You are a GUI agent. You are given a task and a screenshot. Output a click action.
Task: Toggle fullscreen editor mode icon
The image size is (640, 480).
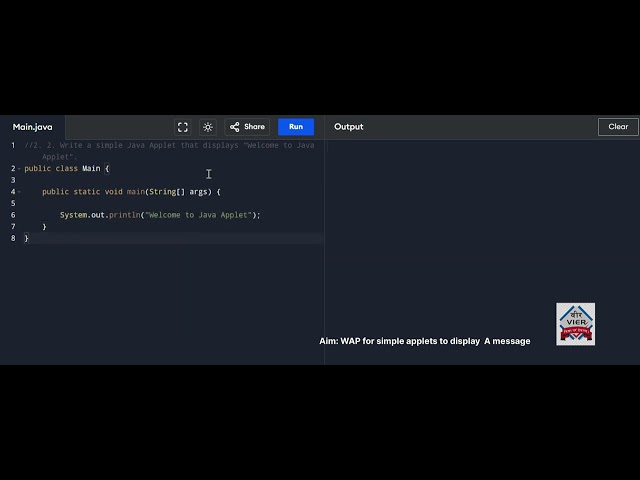tap(182, 127)
